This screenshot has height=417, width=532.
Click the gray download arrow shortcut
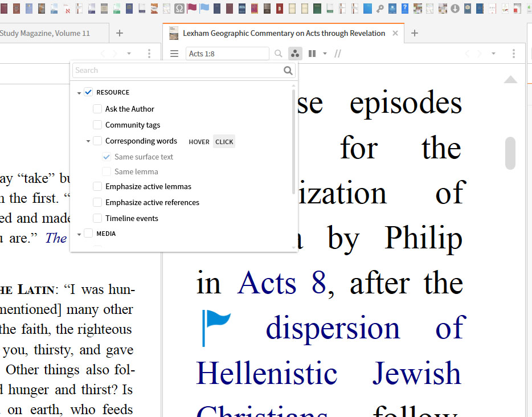coord(455,9)
